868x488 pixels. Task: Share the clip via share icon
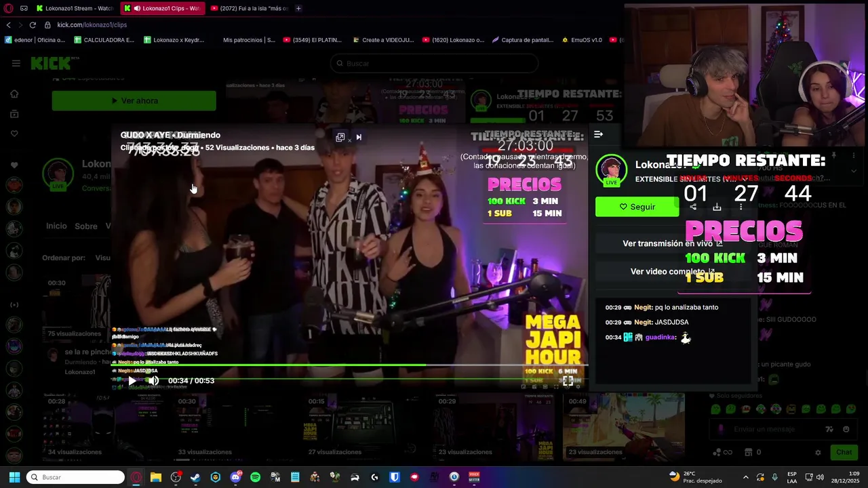693,207
